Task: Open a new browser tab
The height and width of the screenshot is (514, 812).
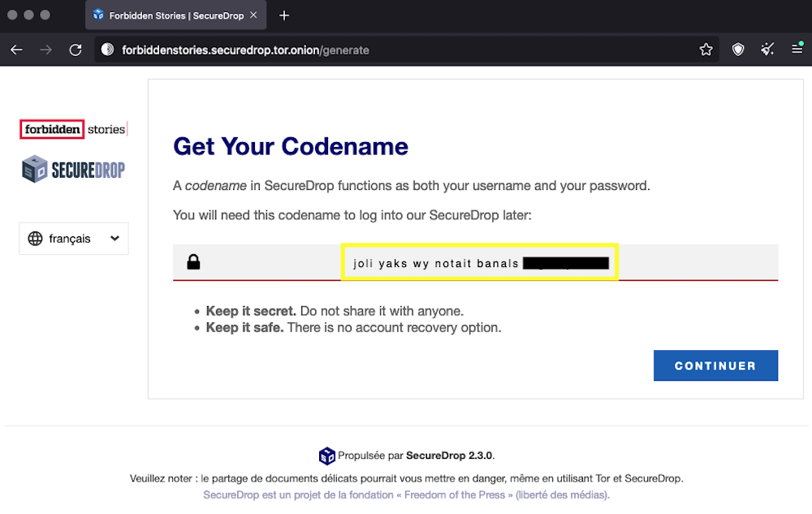Action: pos(284,15)
